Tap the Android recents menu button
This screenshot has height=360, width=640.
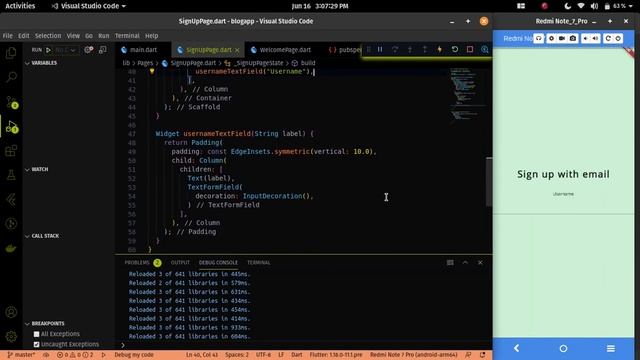(611, 348)
